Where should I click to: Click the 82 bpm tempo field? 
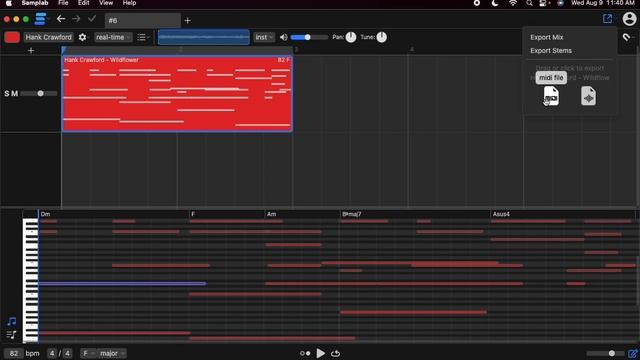[13, 353]
